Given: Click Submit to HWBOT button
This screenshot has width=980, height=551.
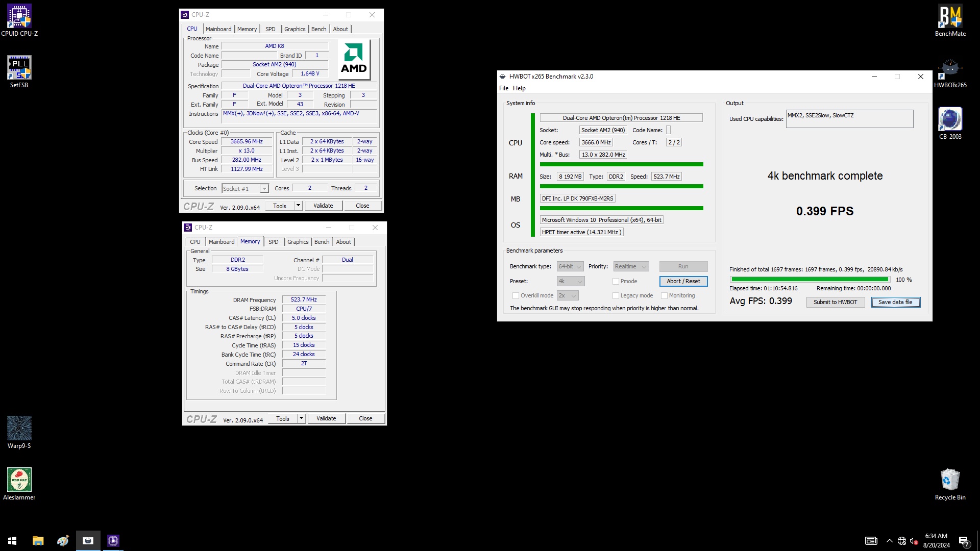Looking at the screenshot, I should click(x=836, y=302).
